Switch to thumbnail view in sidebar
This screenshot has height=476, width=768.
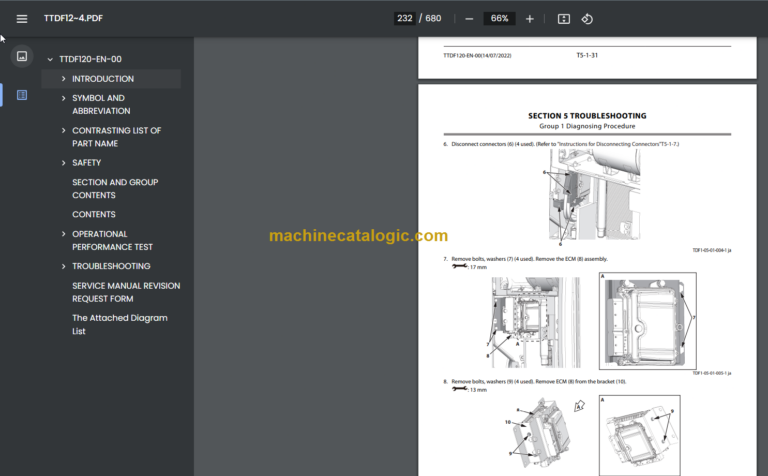point(22,56)
